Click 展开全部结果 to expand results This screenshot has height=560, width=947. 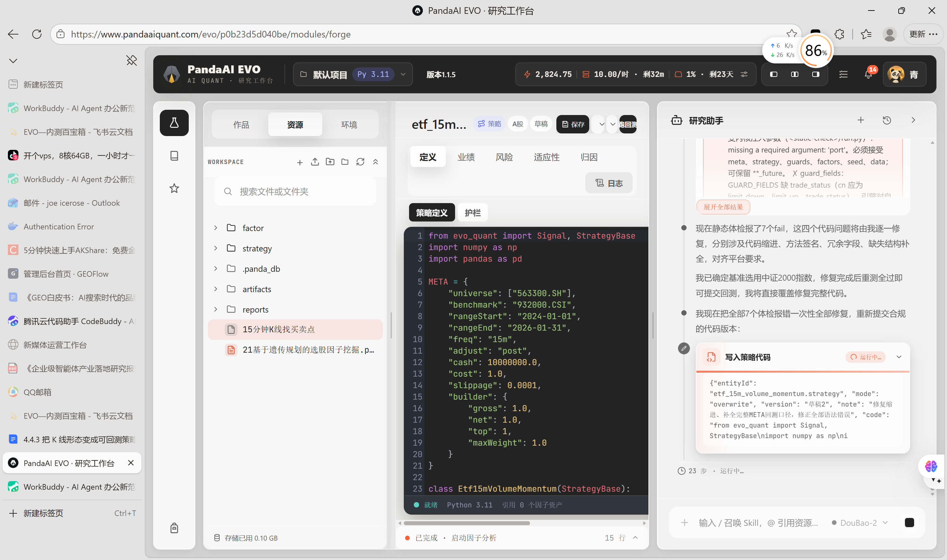pyautogui.click(x=723, y=207)
